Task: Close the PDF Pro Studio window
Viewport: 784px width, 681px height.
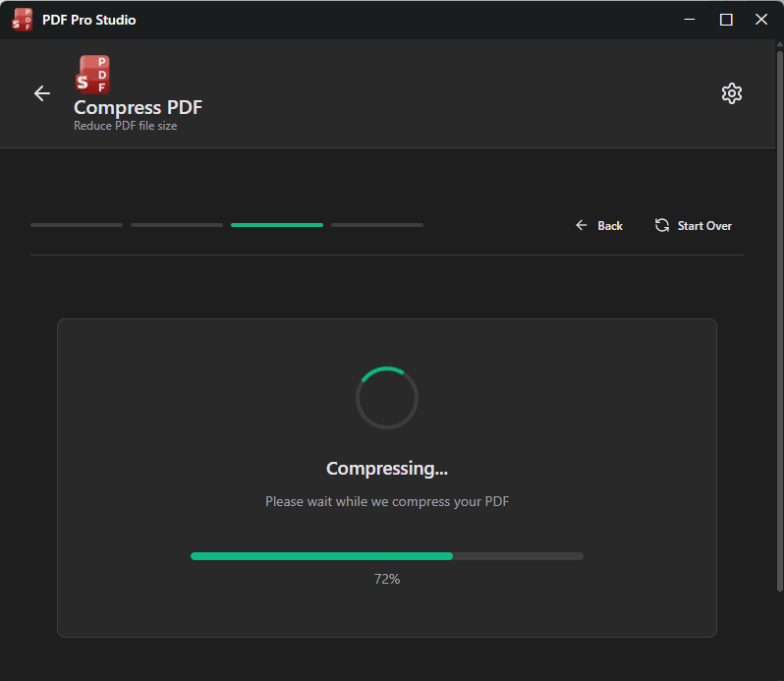Action: [x=761, y=20]
